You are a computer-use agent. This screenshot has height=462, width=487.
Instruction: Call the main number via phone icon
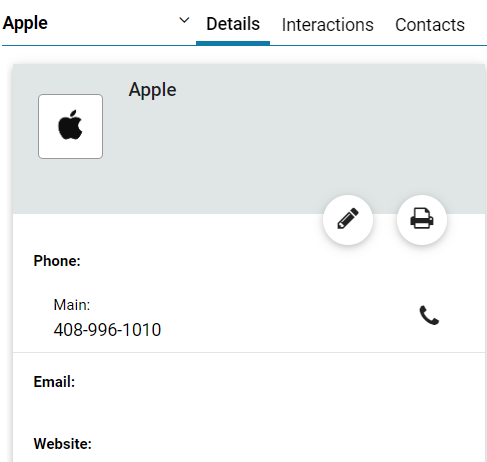point(429,315)
